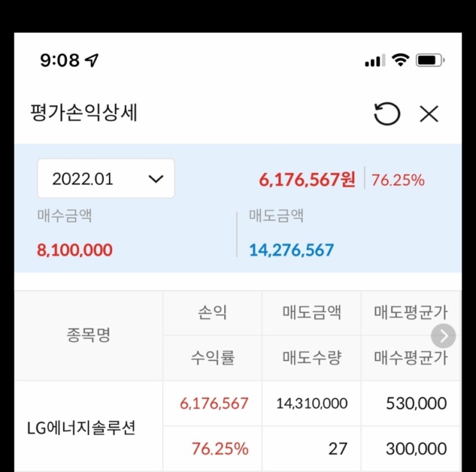This screenshot has width=476, height=472.
Task: Select the LG에너지솔루션 stock row
Action: pos(238,426)
